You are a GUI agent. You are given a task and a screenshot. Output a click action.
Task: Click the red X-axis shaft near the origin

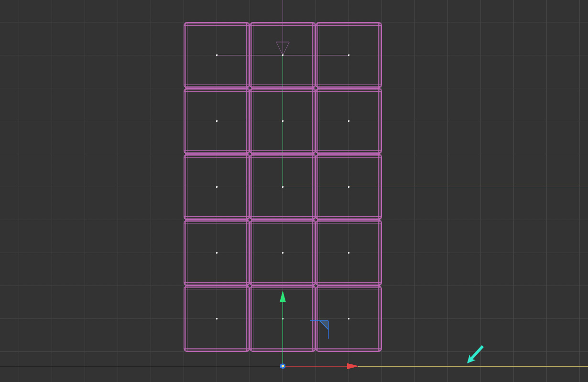pyautogui.click(x=316, y=366)
